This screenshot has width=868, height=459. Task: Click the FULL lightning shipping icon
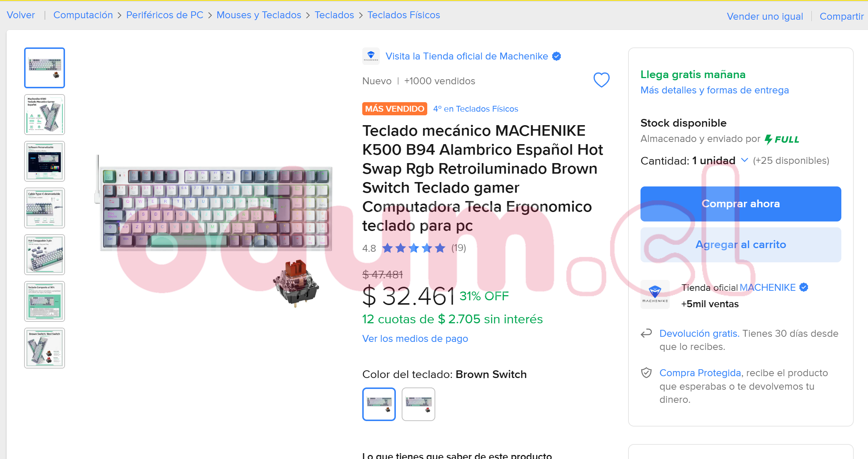782,139
